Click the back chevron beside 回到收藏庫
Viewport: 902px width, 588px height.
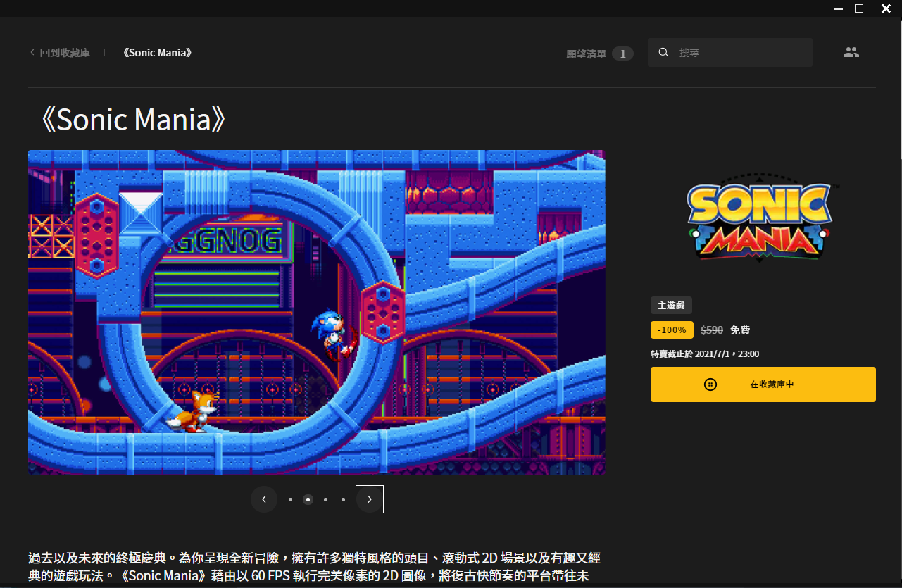32,53
